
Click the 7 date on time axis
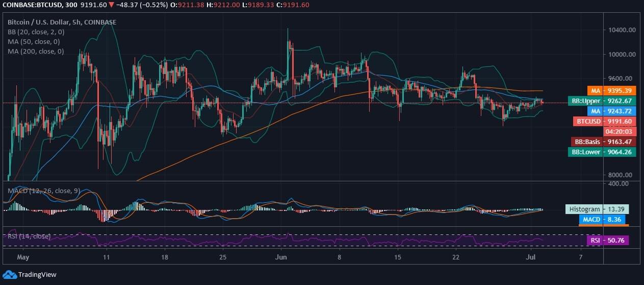click(x=581, y=257)
